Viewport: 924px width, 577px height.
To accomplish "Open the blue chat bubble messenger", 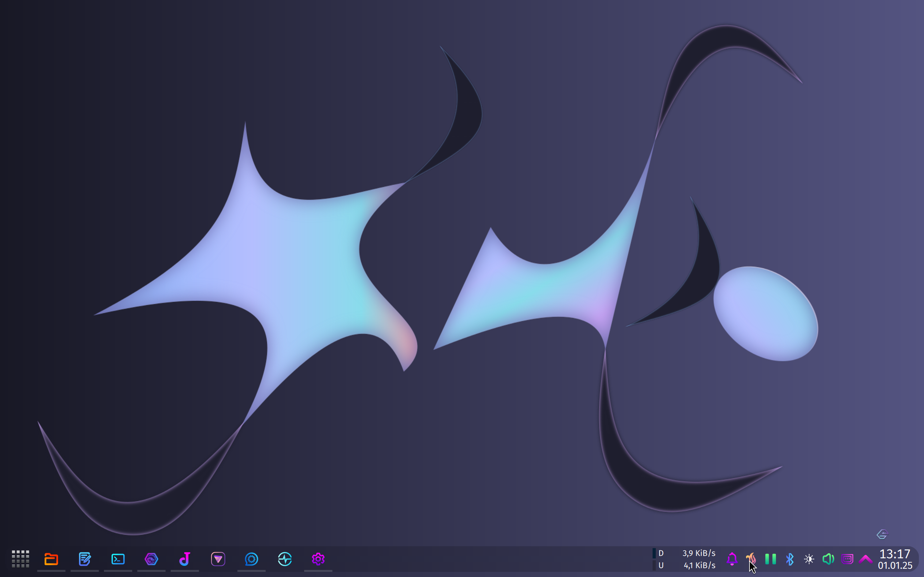I will point(252,559).
